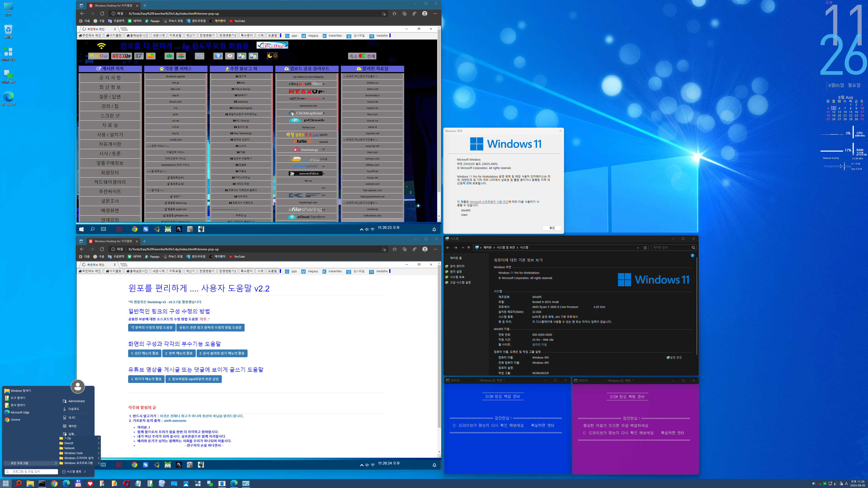The height and width of the screenshot is (488, 868).
Task: Open the notepad icon on main taskbar
Action: pyautogui.click(x=138, y=483)
